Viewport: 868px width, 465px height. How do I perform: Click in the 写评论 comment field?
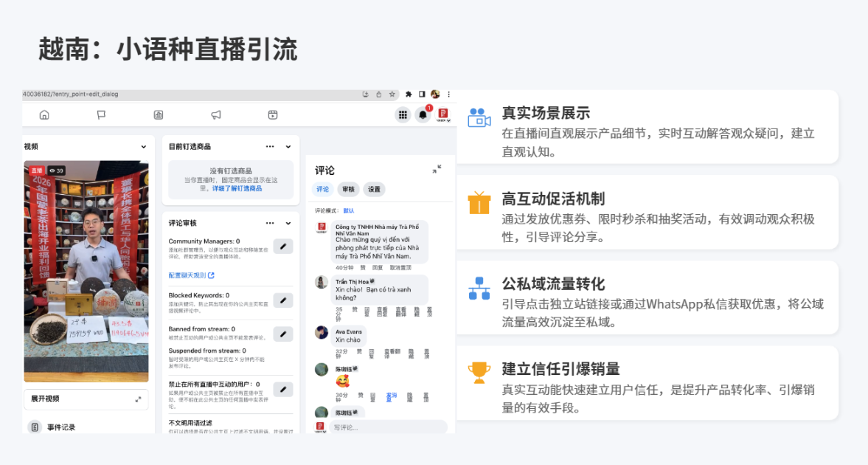[x=388, y=427]
